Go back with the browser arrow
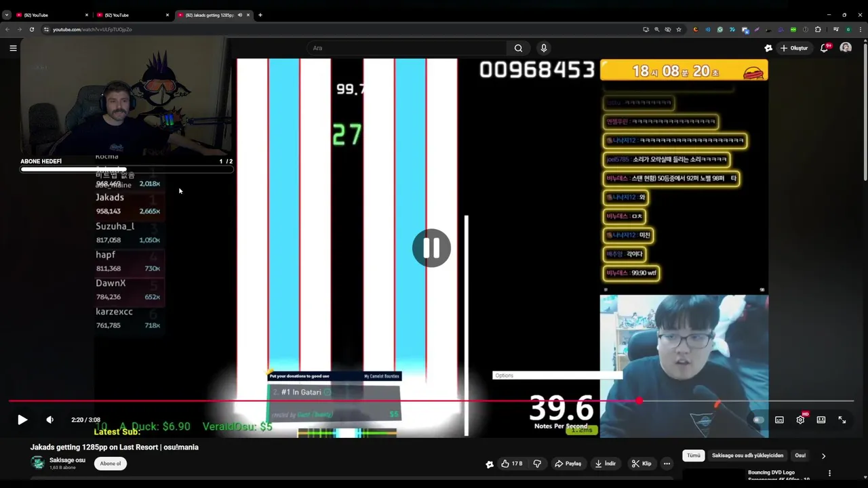Screen dimensions: 868x488 pyautogui.click(x=7, y=29)
